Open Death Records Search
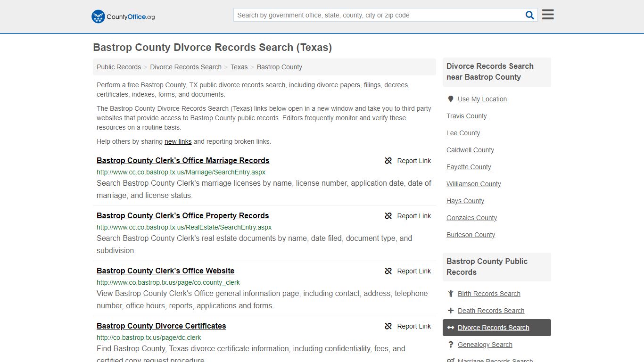Image resolution: width=644 pixels, height=362 pixels. (491, 311)
